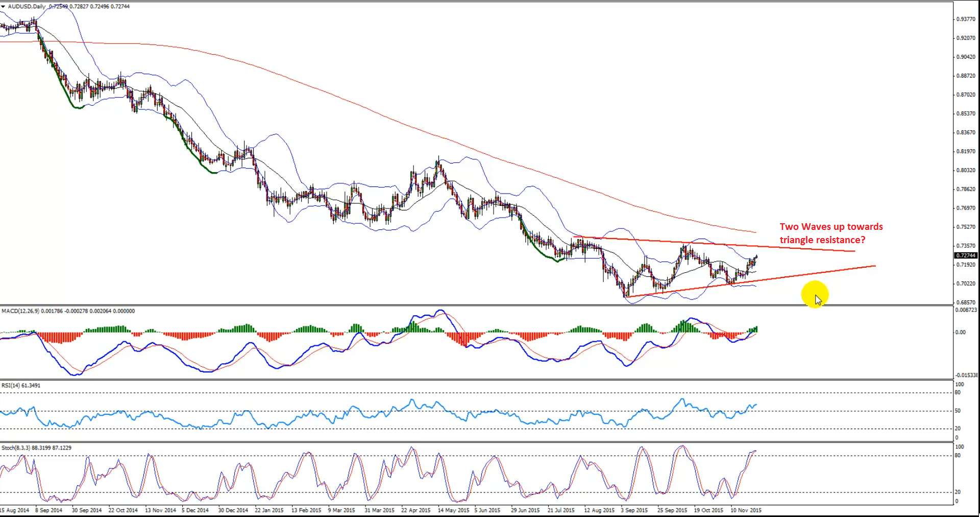Click the 0.68570 price axis label
This screenshot has height=517, width=980.
point(965,302)
